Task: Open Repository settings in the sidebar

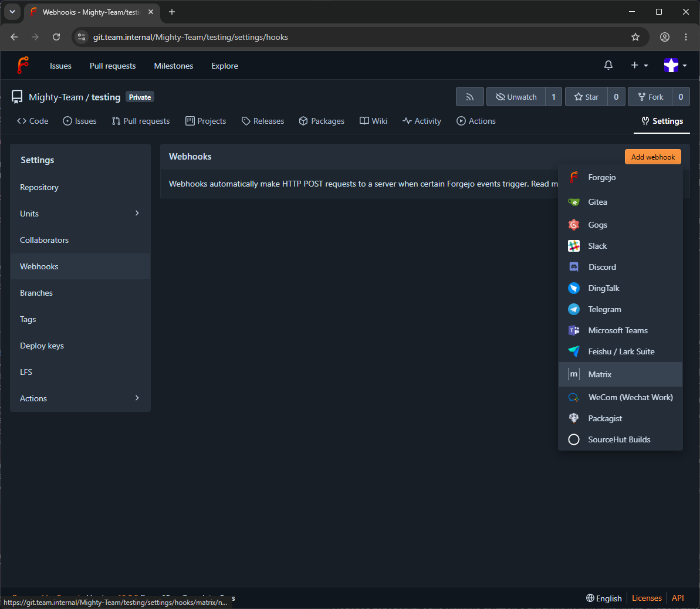Action: (80, 188)
